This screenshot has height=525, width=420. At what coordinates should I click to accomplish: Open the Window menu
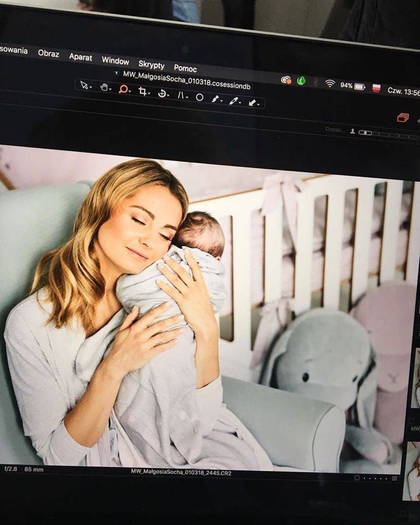click(115, 61)
